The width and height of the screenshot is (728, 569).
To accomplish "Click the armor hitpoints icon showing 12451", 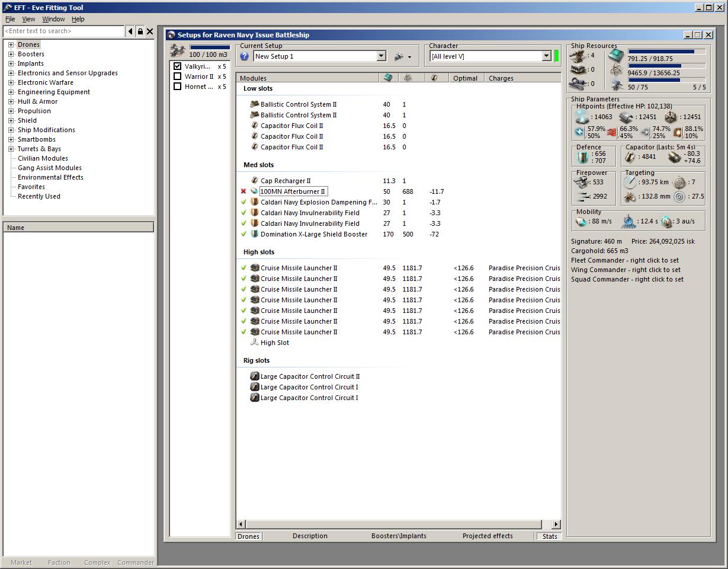I will click(x=626, y=117).
